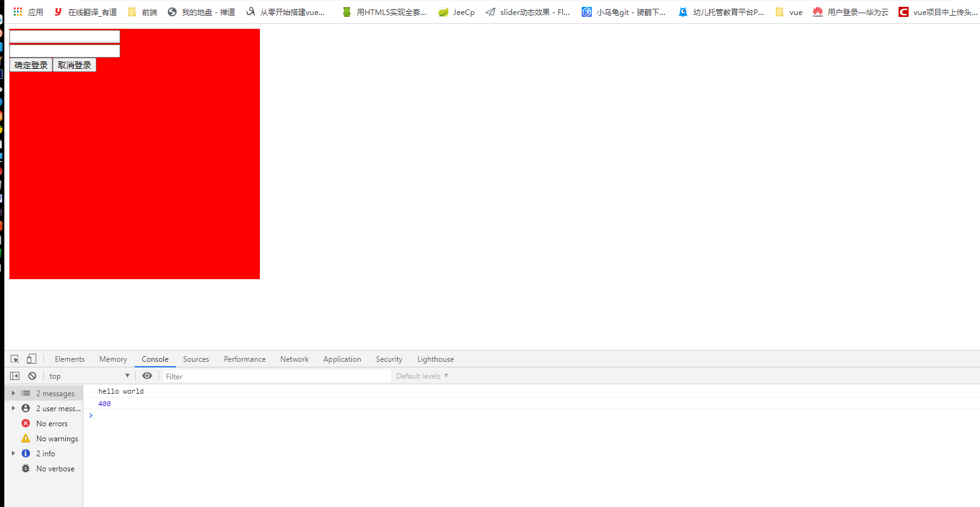Select the No warnings sidebar row
The height and width of the screenshot is (507, 980).
point(43,439)
